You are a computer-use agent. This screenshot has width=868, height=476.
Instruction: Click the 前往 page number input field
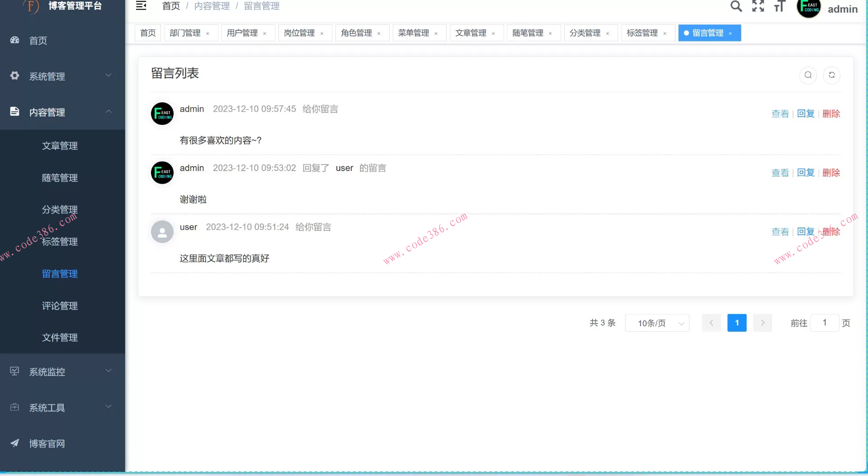[824, 323]
